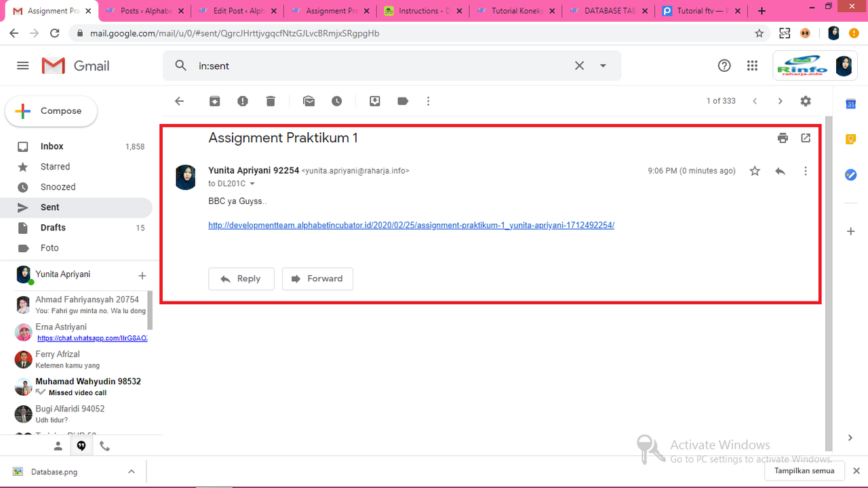Screen dimensions: 868x488
Task: Expand the side panel chevron
Action: click(850, 438)
